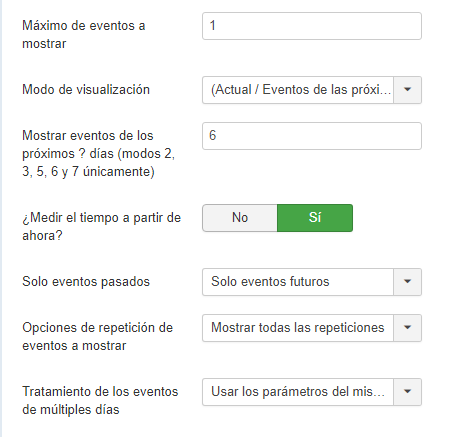Set Medir el tiempo to No
The image size is (461, 437).
point(240,218)
